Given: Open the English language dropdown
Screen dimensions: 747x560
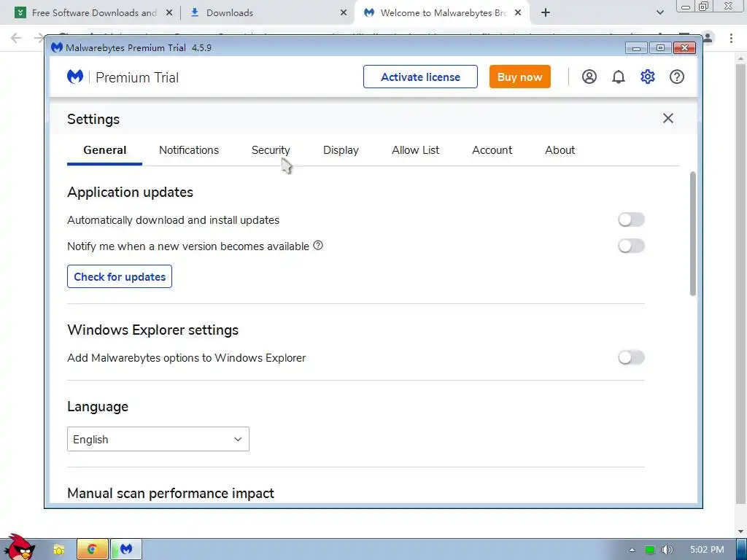Looking at the screenshot, I should [158, 439].
